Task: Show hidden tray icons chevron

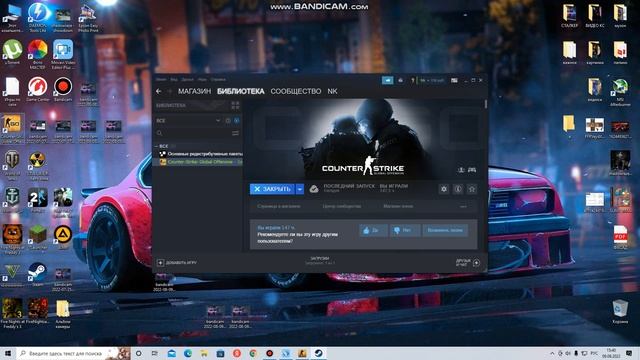Action: [552, 353]
